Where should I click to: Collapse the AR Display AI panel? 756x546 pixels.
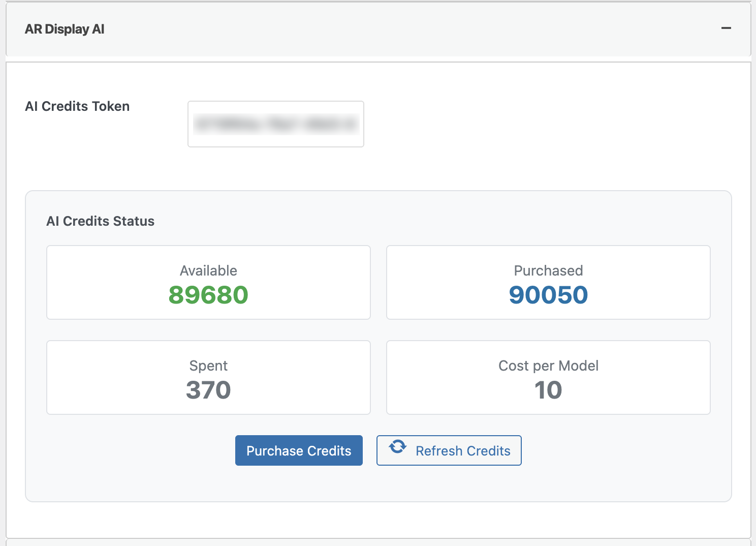point(726,28)
